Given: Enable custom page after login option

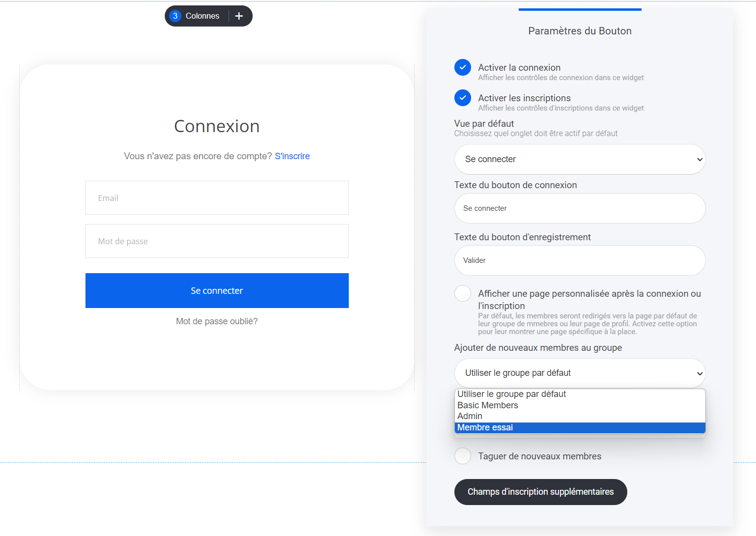Looking at the screenshot, I should (463, 293).
